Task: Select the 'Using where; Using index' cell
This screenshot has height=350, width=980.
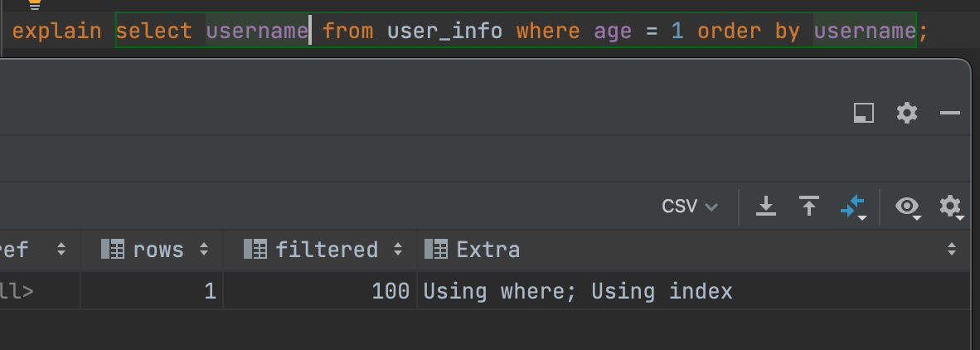Action: pos(578,291)
